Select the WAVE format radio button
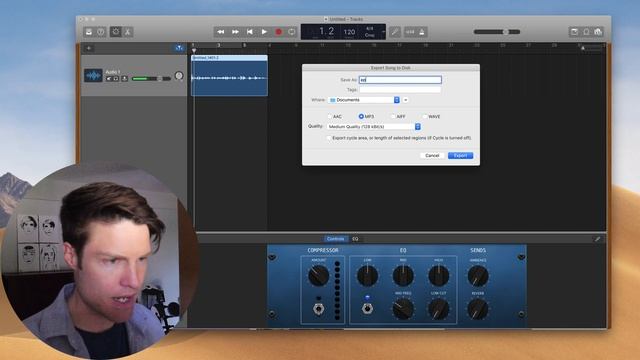 point(425,116)
